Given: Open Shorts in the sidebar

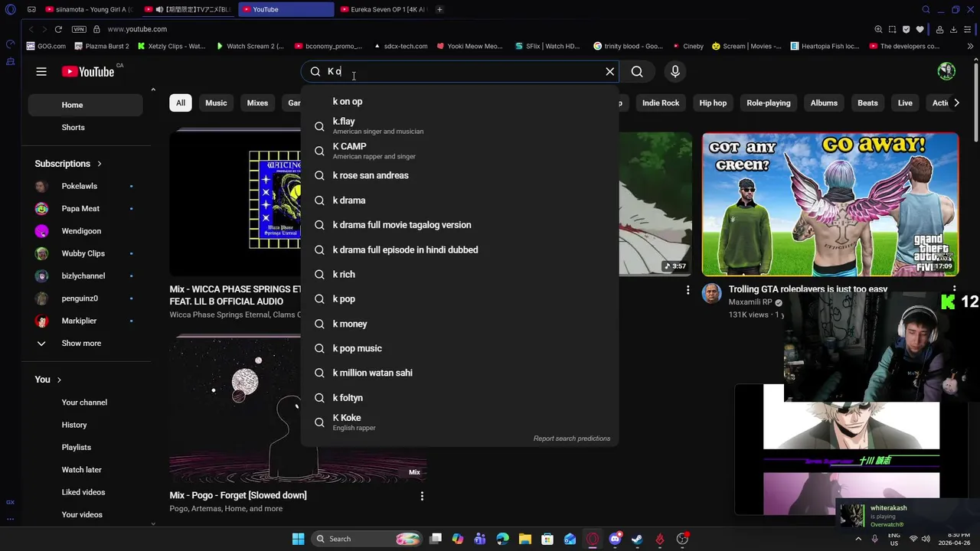Looking at the screenshot, I should [85, 127].
